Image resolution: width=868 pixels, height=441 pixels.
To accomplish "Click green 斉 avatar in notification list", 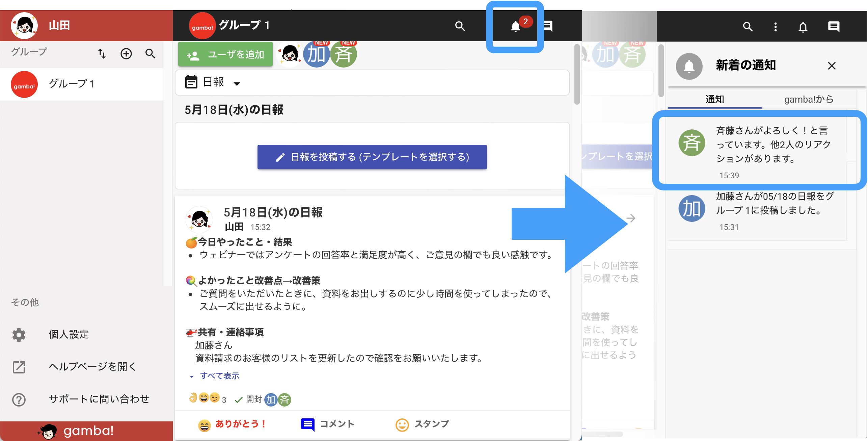I will pyautogui.click(x=692, y=143).
